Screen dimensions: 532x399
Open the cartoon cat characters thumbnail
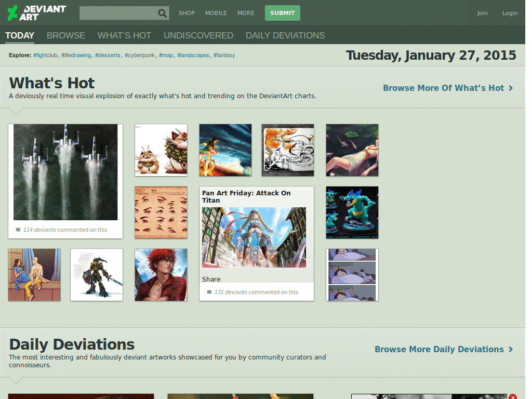(161, 150)
